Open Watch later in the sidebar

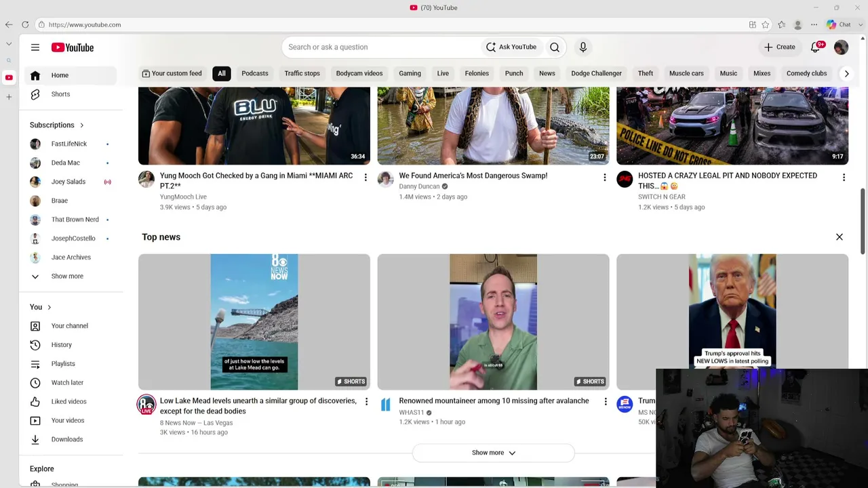point(71,383)
